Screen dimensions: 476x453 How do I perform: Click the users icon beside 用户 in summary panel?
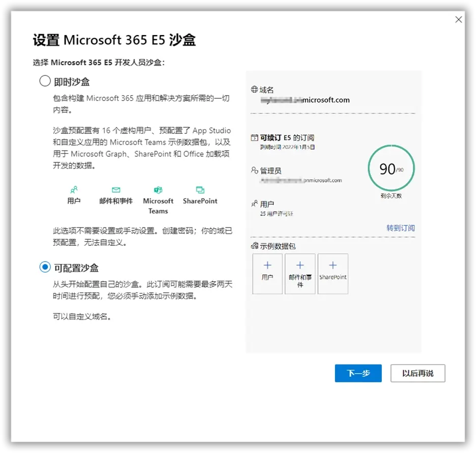coord(255,204)
